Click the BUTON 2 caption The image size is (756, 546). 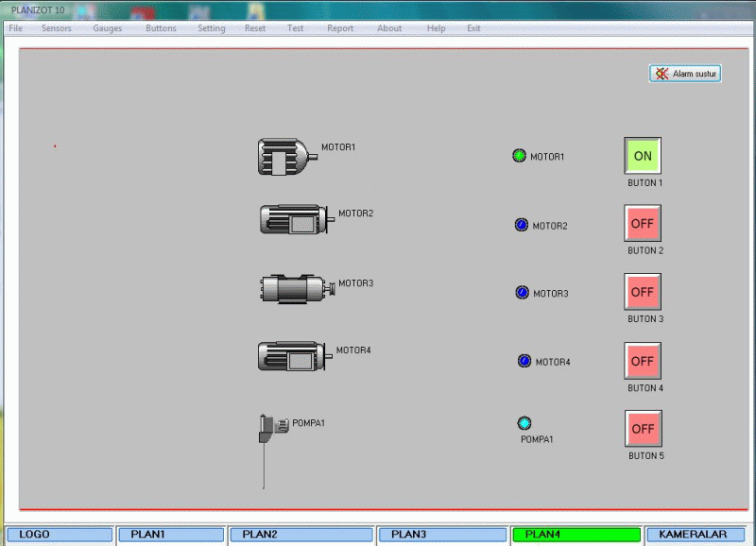pyautogui.click(x=645, y=250)
